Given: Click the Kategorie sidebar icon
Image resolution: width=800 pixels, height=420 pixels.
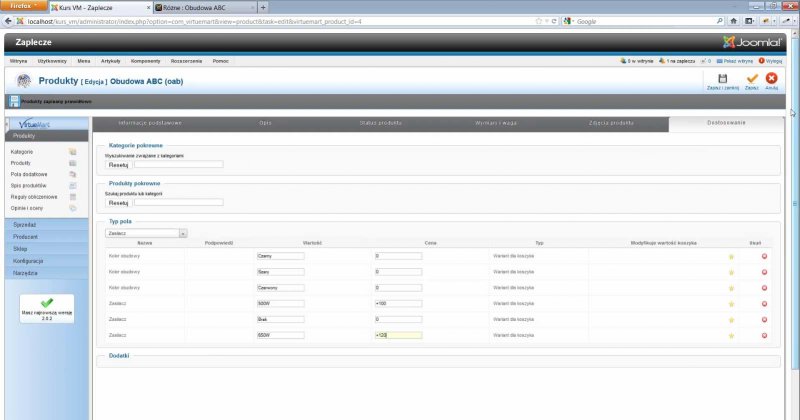Looking at the screenshot, I should click(x=72, y=151).
